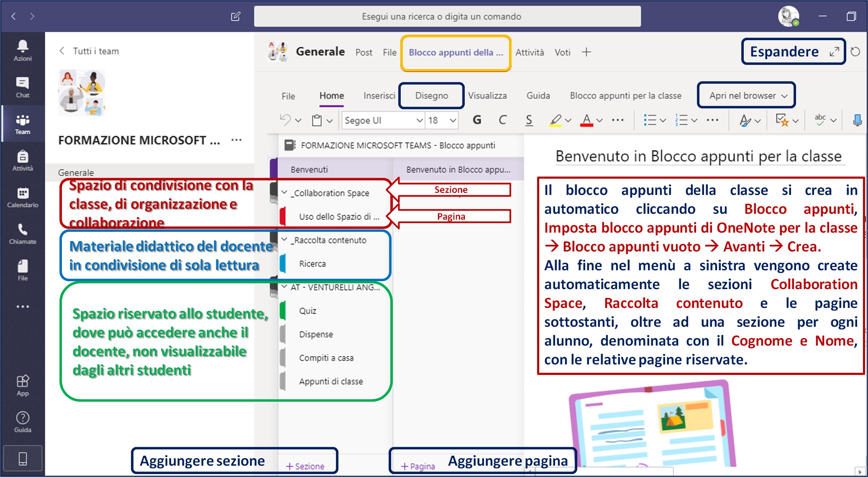Click the yellow highlighter color button
868x477 pixels.
555,121
